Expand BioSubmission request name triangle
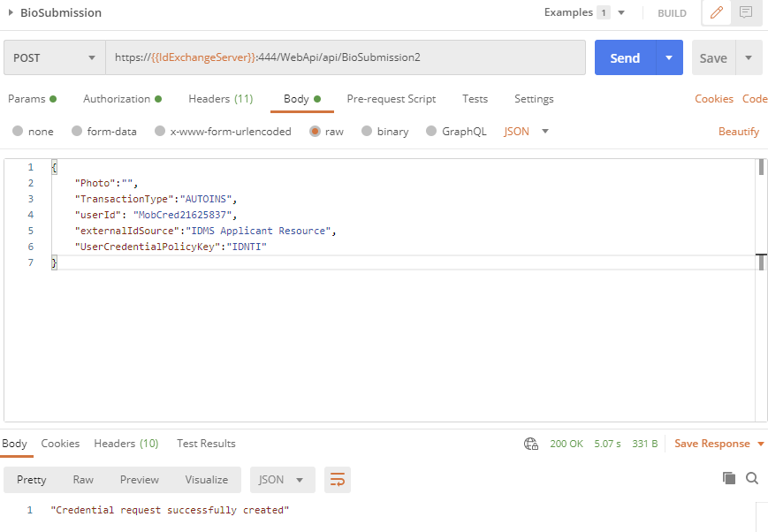Screen dimensions: 768x532 [x=11, y=12]
